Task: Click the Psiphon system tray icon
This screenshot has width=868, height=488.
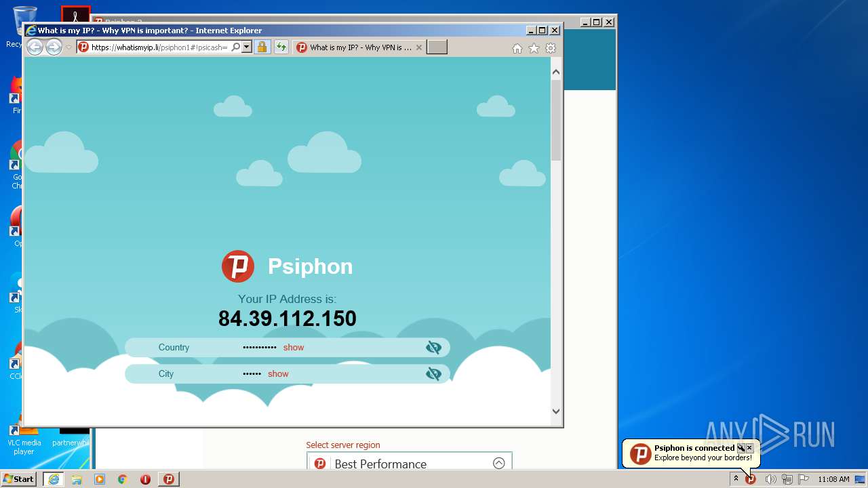Action: [751, 479]
